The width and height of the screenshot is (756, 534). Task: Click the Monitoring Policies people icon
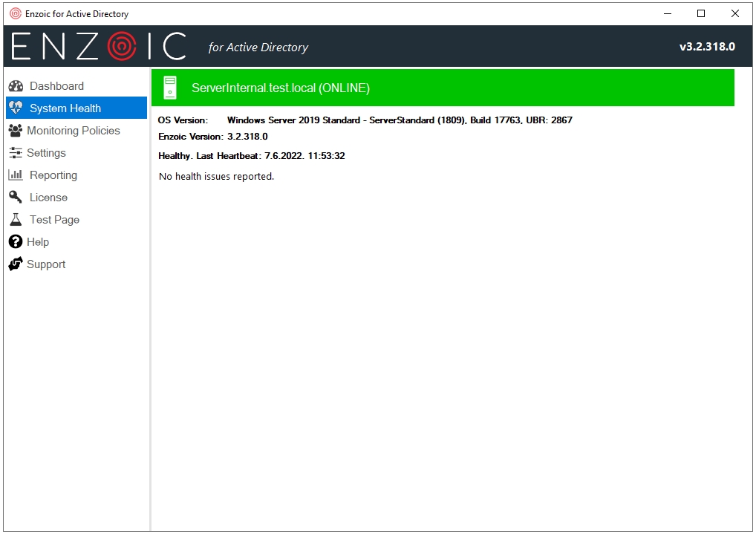(15, 131)
